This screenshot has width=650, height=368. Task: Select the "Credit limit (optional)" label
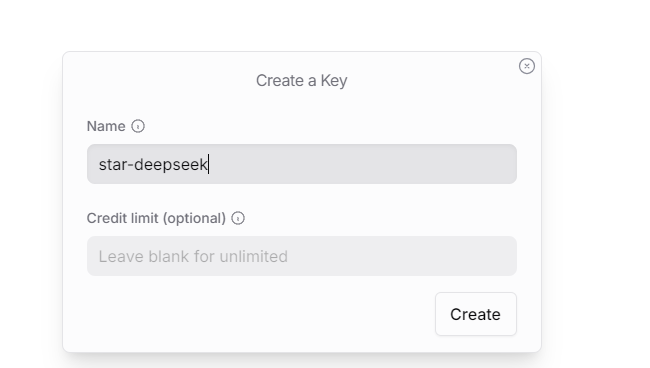click(x=156, y=218)
